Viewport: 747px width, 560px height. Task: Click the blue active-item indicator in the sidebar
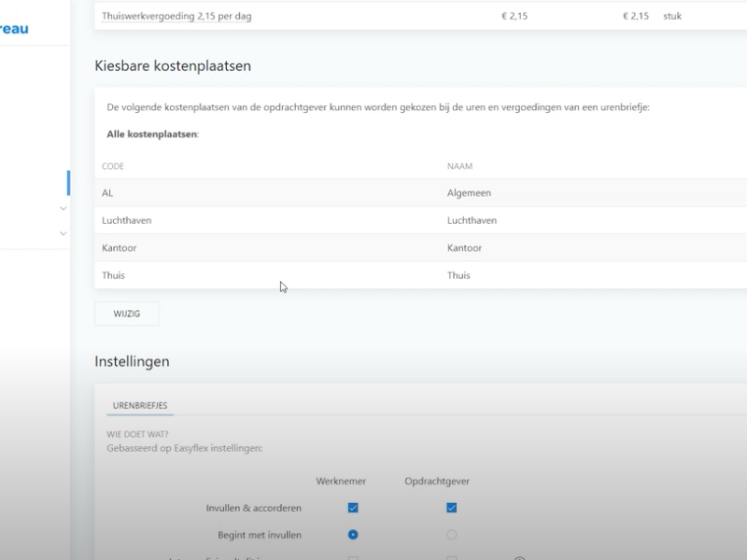(68, 183)
